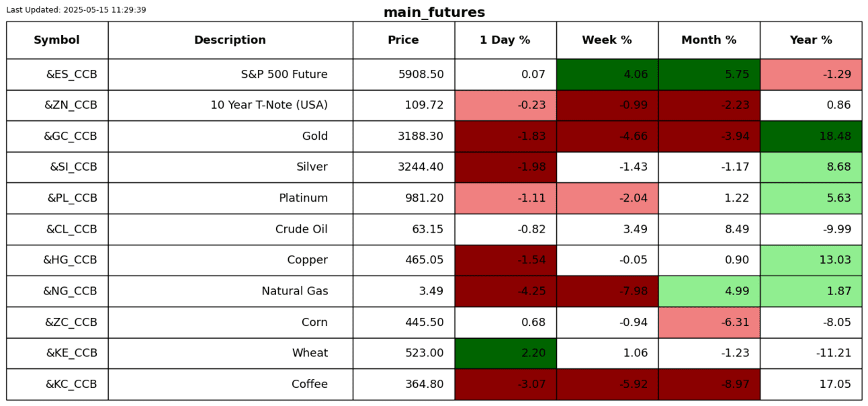This screenshot has width=868, height=406.
Task: Select the 1 Day % column header
Action: pyautogui.click(x=505, y=40)
